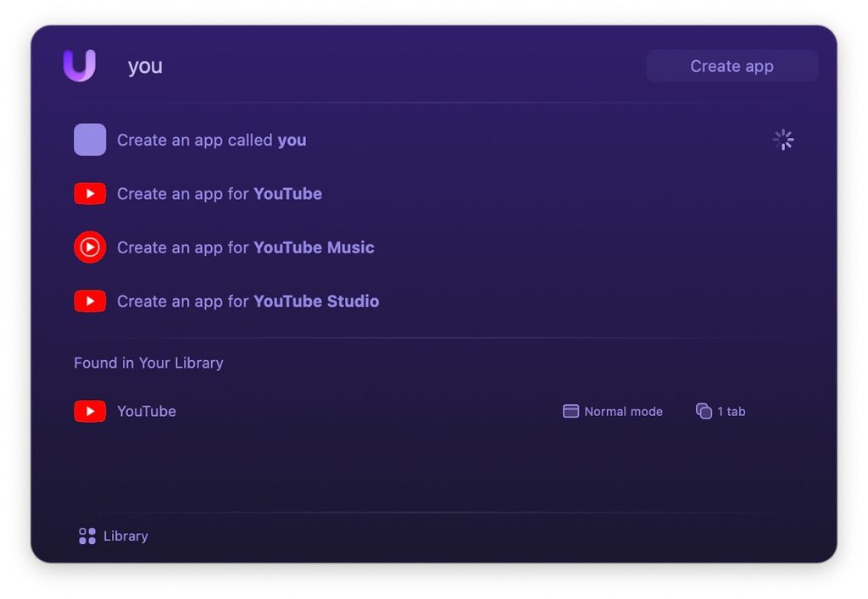Select "Create an app called you" suggestion text
The height and width of the screenshot is (599, 868).
211,141
